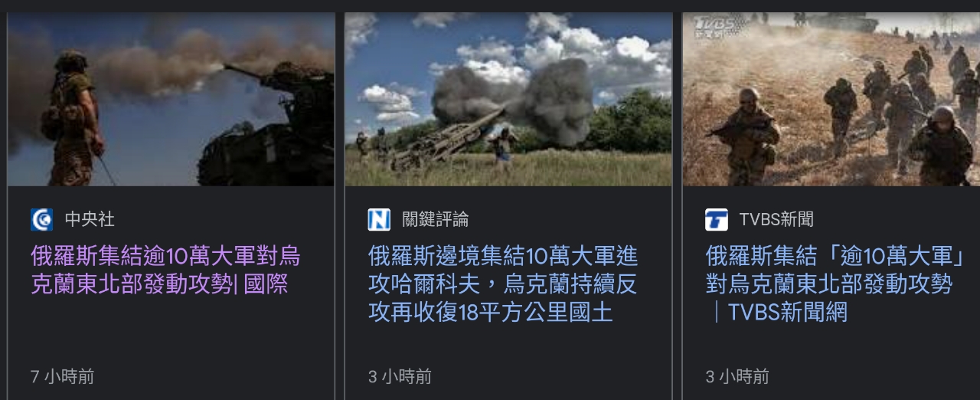Viewport: 980px width, 400px height.
Task: Open the howitzer smoke cloud field photo
Action: coord(508,99)
